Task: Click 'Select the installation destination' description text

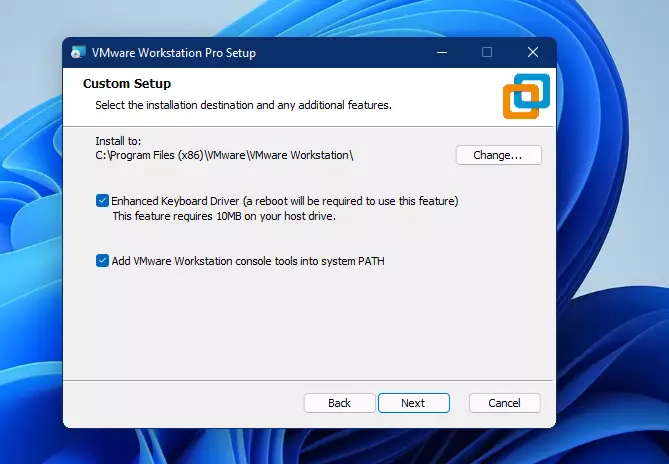Action: (x=243, y=105)
